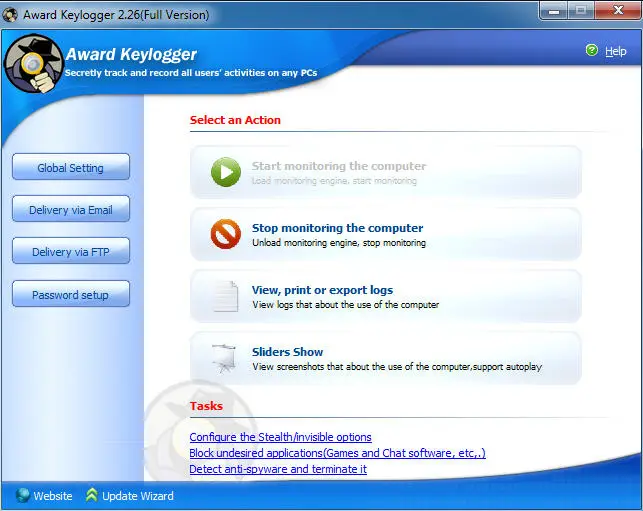Viewport: 643px width, 511px height.
Task: Open Block undesired applications link
Action: point(337,453)
